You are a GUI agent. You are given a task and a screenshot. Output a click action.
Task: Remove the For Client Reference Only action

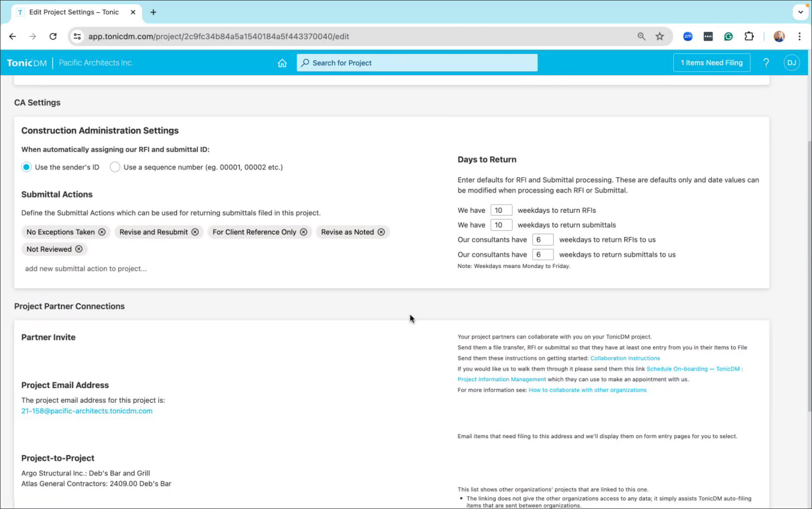tap(304, 232)
